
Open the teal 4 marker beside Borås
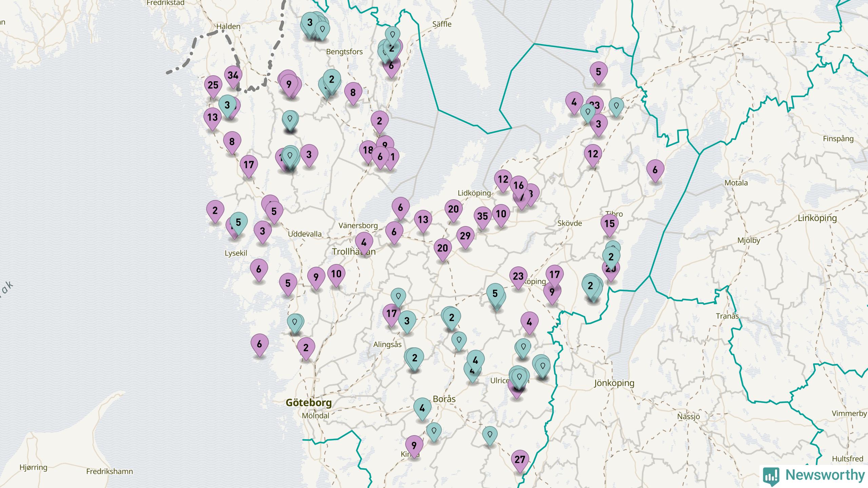[x=422, y=409]
